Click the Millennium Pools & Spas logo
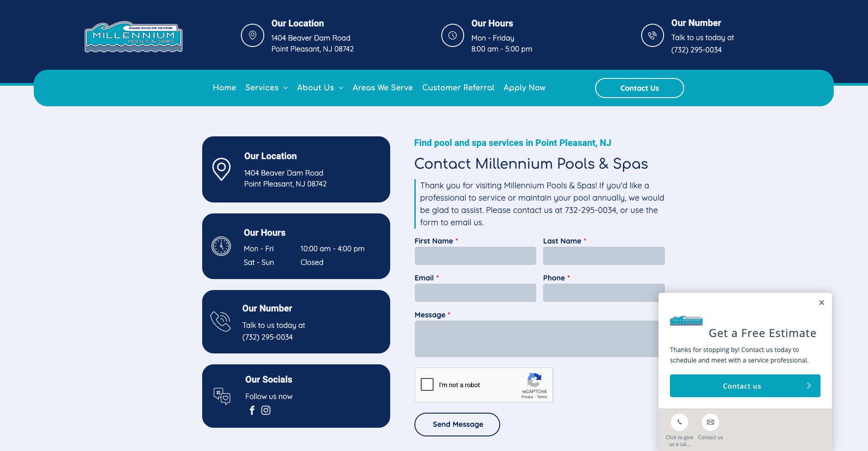Screen dimensions: 868x451 (x=133, y=37)
